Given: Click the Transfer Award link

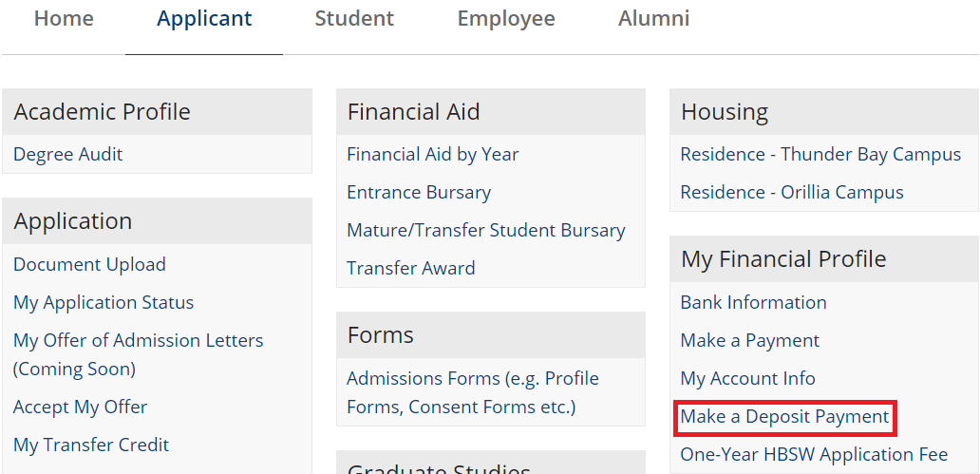Looking at the screenshot, I should 411,268.
